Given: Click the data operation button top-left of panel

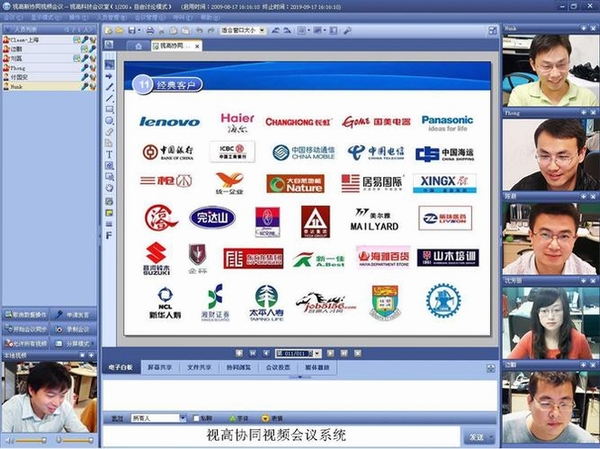Looking at the screenshot, I should tap(26, 315).
